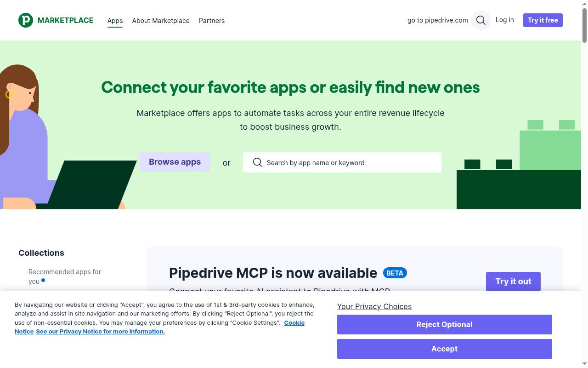Screen dimensions: 588x368
Task: Open the Partners menu item
Action: click(x=212, y=21)
